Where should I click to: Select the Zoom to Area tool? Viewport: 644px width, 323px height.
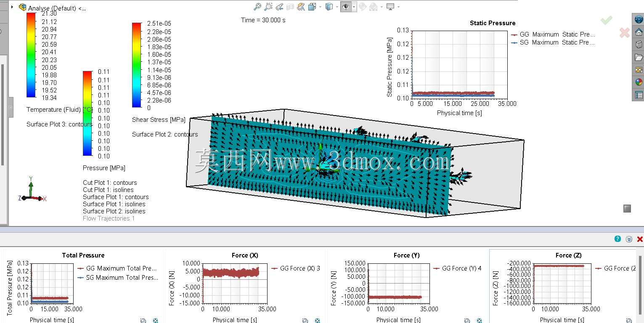[x=268, y=7]
